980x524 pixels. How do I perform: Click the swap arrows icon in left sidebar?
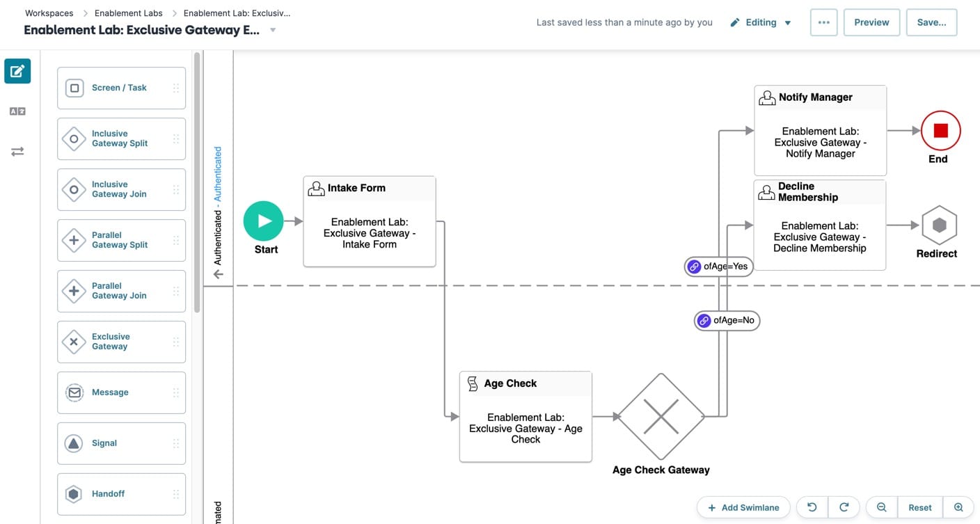(x=17, y=151)
